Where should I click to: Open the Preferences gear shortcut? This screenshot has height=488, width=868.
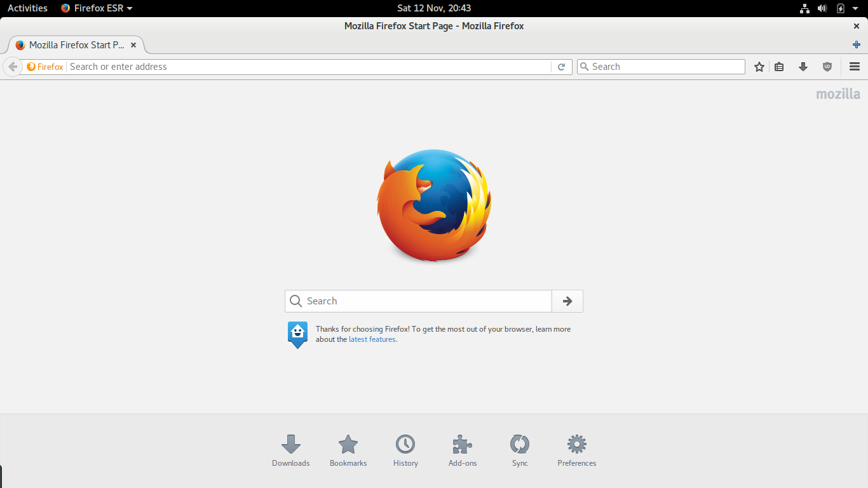577,451
